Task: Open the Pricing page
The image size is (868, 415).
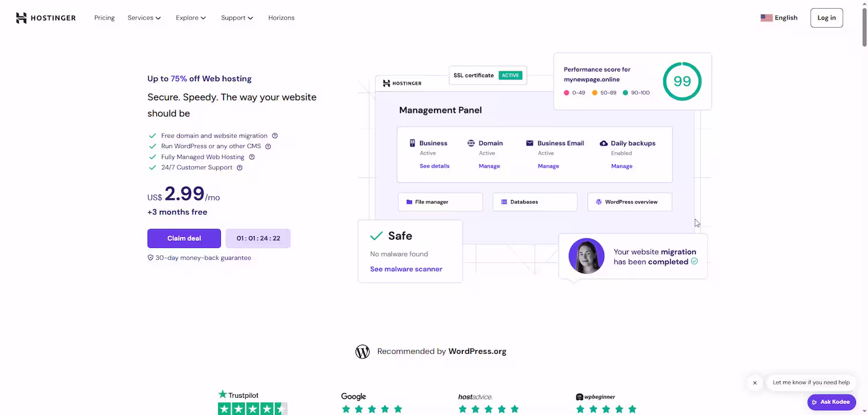Action: pyautogui.click(x=104, y=18)
